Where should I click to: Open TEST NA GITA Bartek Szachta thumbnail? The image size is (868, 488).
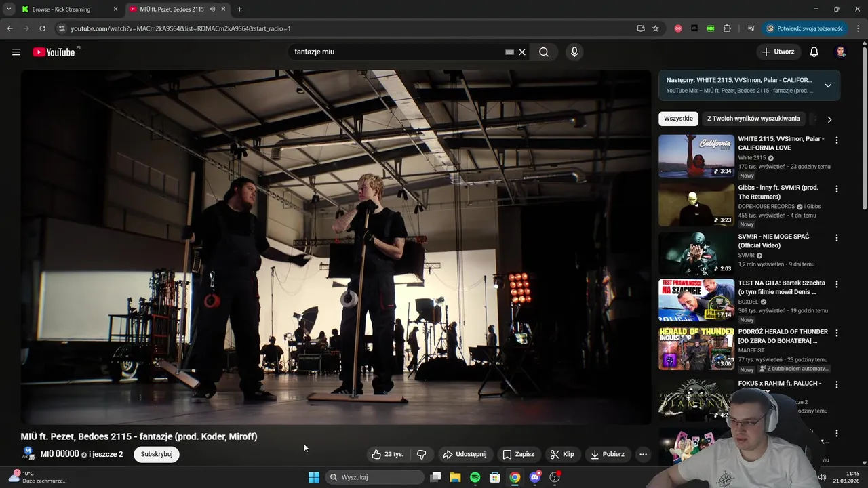(696, 300)
